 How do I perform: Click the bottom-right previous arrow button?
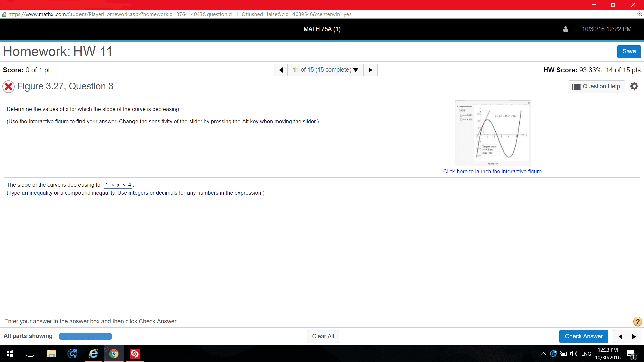620,337
